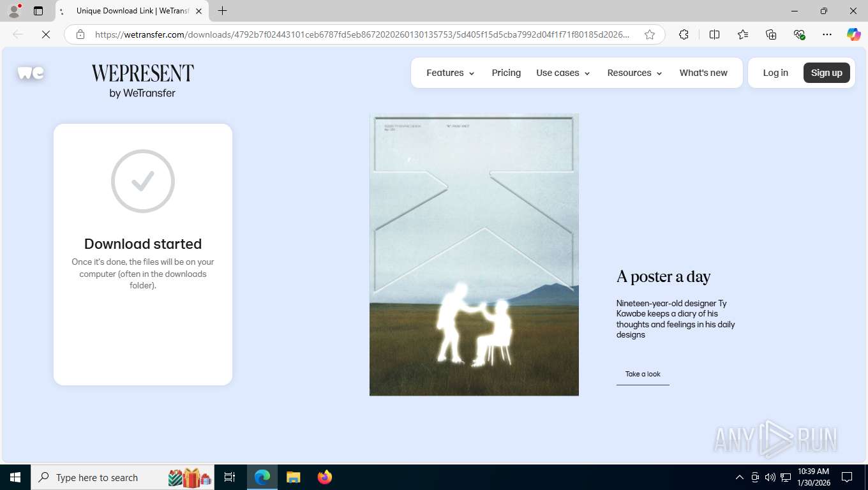Viewport: 868px width, 490px height.
Task: Open volume control in tray
Action: (770, 477)
